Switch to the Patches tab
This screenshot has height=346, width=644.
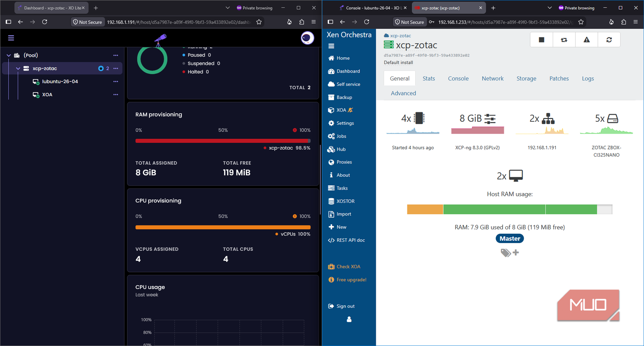[559, 78]
